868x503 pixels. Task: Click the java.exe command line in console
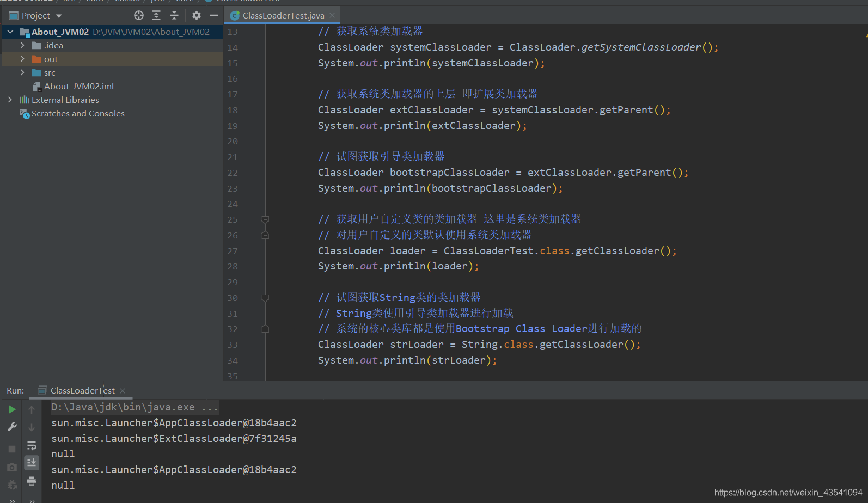(x=135, y=407)
